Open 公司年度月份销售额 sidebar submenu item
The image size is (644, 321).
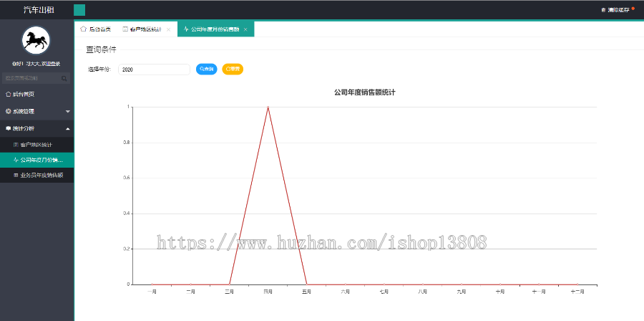(37, 160)
